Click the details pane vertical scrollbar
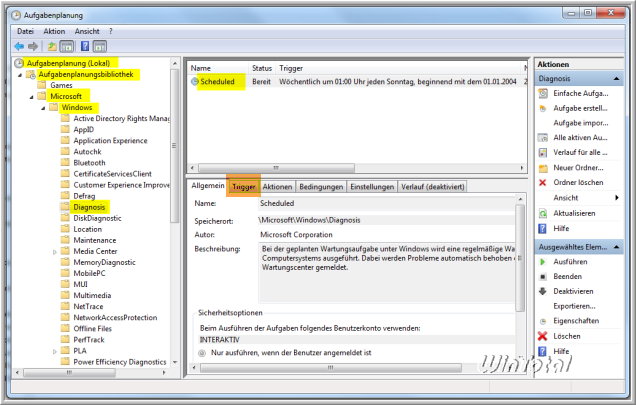The width and height of the screenshot is (636, 405). point(520,258)
